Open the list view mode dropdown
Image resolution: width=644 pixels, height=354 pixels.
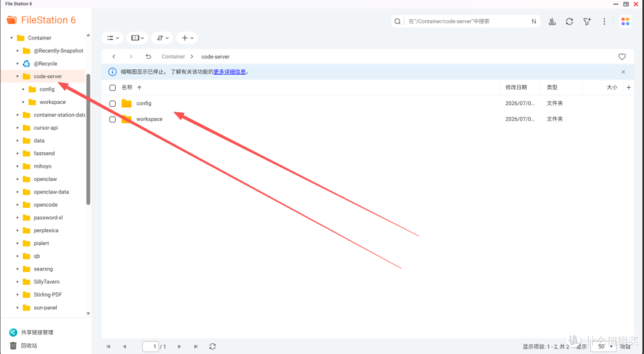click(113, 38)
